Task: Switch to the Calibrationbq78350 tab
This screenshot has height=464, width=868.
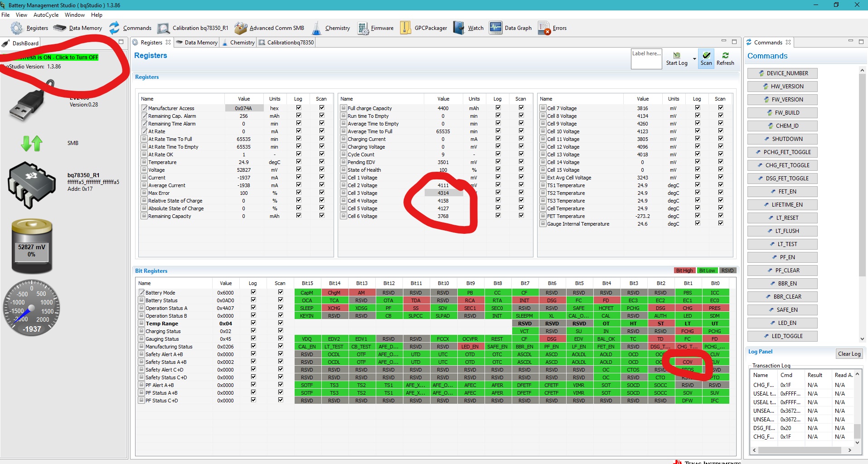Action: point(286,42)
